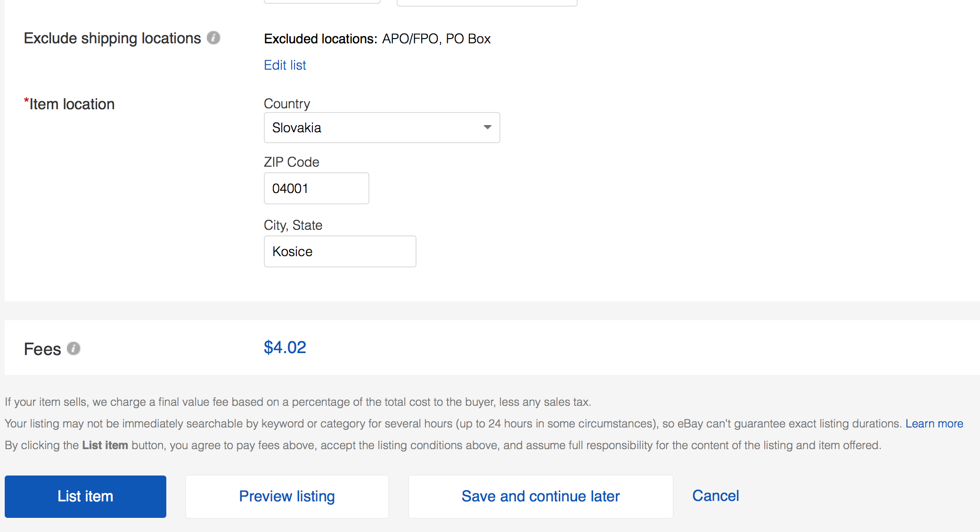Open the Edit list link

285,65
